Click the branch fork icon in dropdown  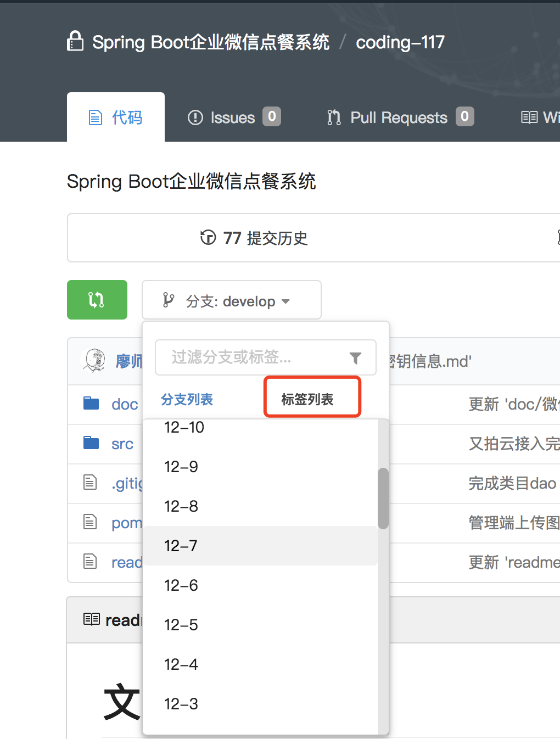(x=169, y=300)
